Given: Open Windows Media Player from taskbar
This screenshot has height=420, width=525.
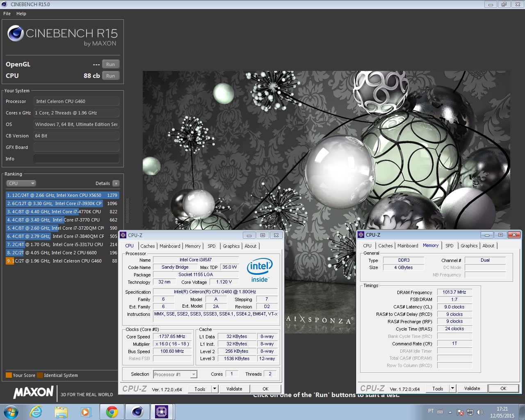Looking at the screenshot, I should 85,412.
